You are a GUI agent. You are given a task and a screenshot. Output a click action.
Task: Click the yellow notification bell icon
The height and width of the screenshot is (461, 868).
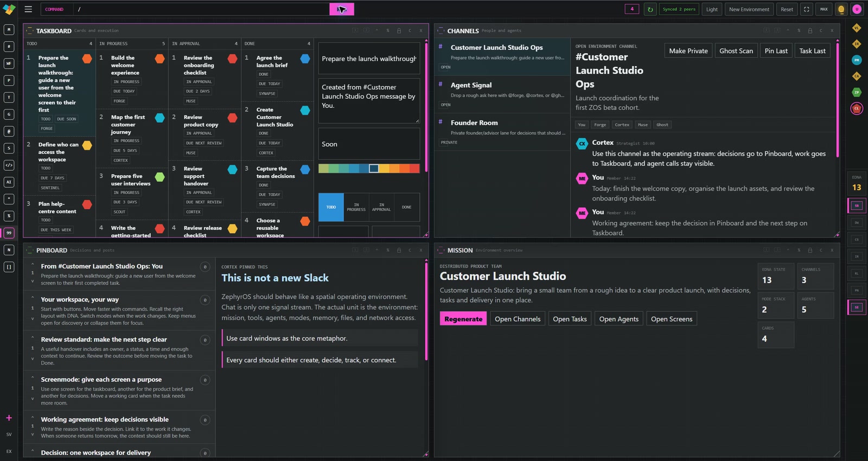click(841, 9)
